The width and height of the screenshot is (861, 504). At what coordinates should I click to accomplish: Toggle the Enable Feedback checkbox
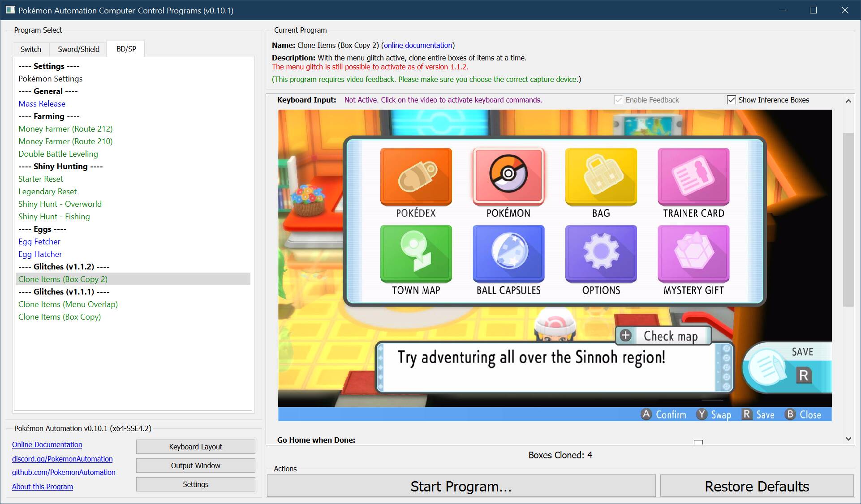618,100
